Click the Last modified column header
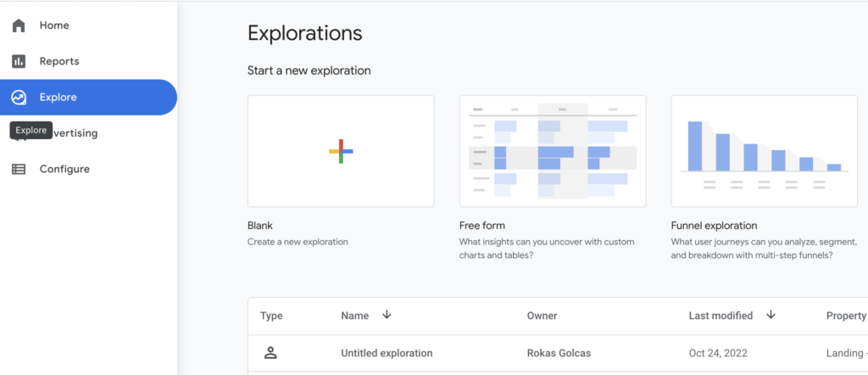 click(x=721, y=316)
